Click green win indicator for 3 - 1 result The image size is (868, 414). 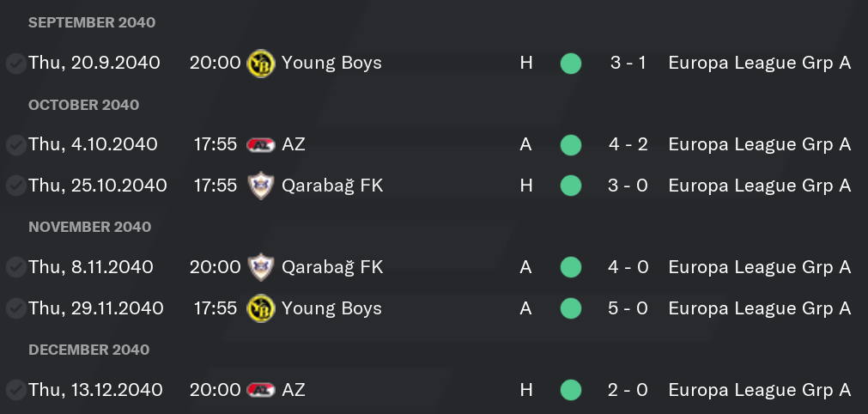pyautogui.click(x=571, y=63)
